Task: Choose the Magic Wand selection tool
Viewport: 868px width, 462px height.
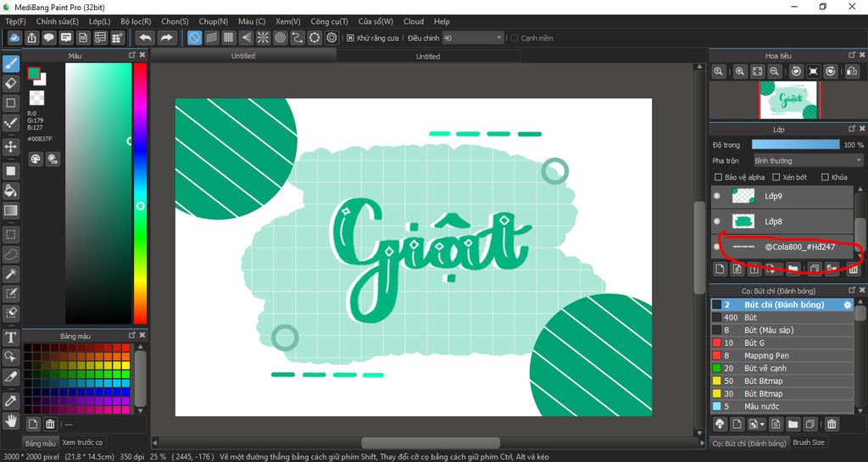Action: click(x=11, y=273)
